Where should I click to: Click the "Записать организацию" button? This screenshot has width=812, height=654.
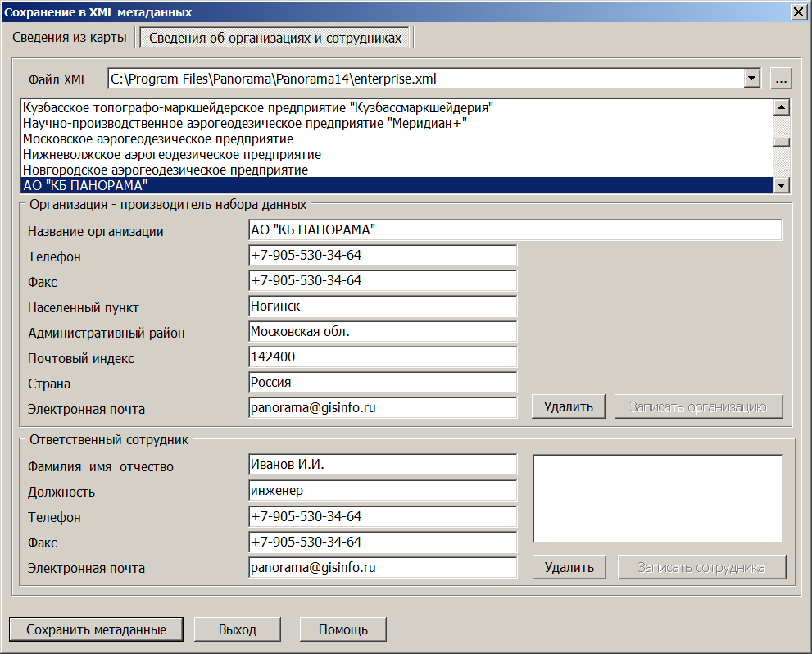pyautogui.click(x=697, y=406)
